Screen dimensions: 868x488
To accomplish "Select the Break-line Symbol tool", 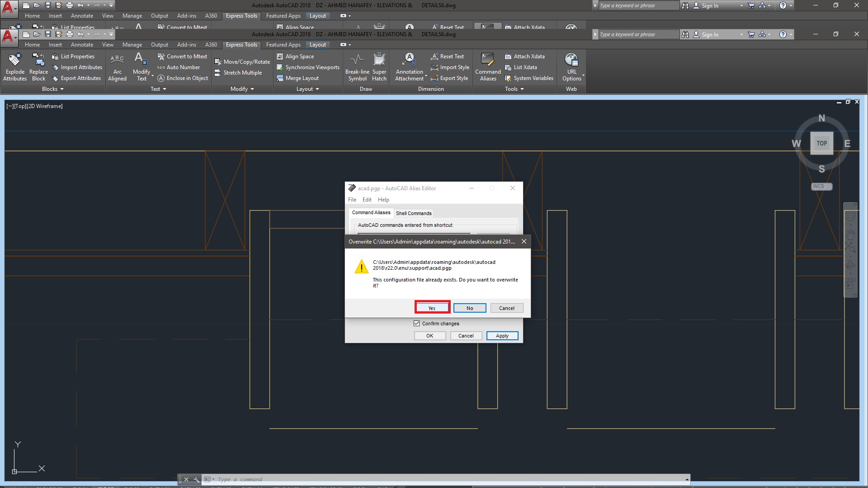I will pos(357,61).
